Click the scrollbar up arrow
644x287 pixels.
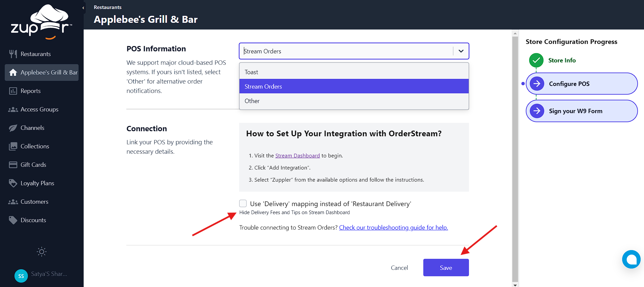point(515,33)
